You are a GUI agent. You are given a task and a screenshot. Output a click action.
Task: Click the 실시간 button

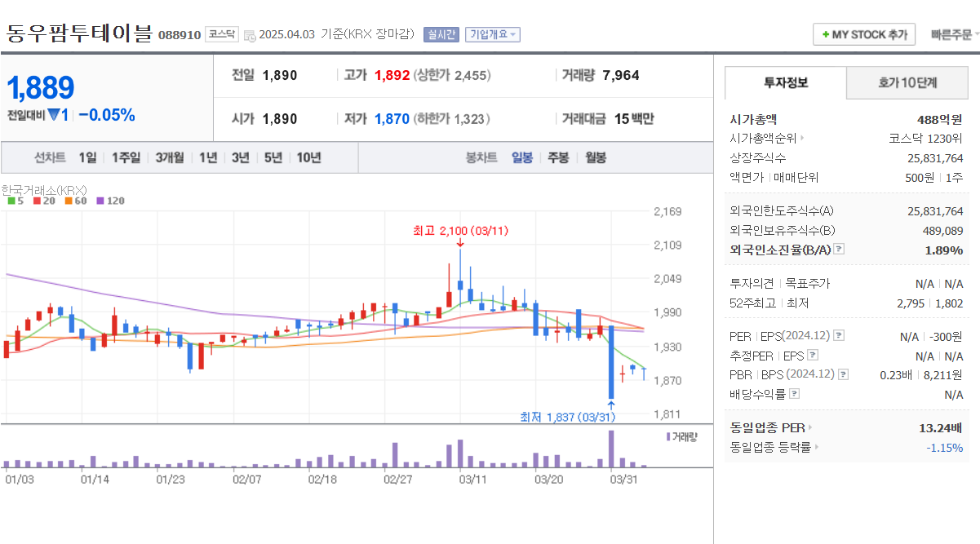441,34
